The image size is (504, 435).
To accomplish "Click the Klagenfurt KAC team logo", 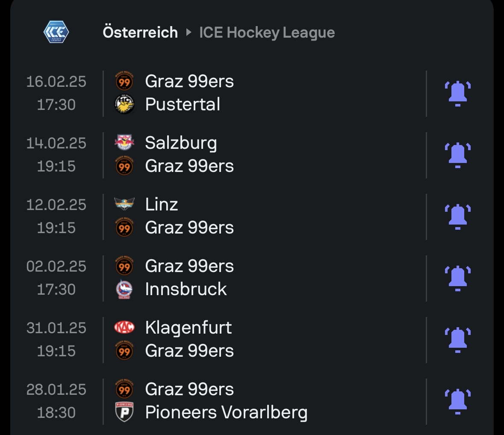I will [124, 328].
